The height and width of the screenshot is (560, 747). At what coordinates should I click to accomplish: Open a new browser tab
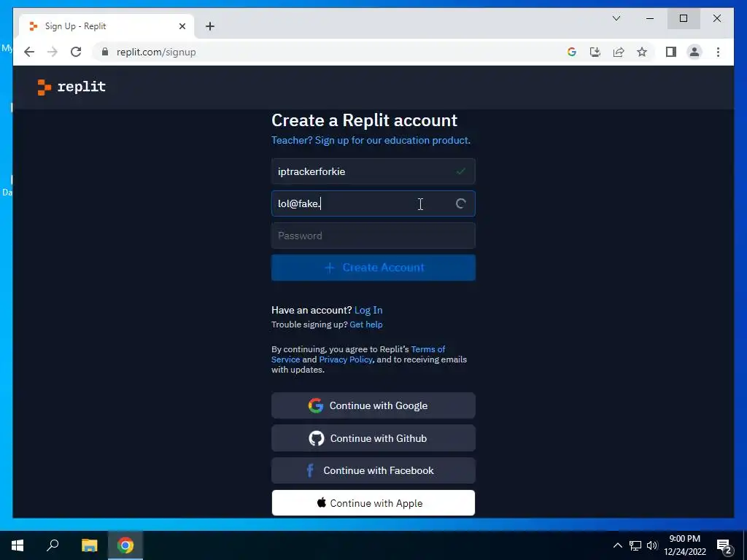210,26
